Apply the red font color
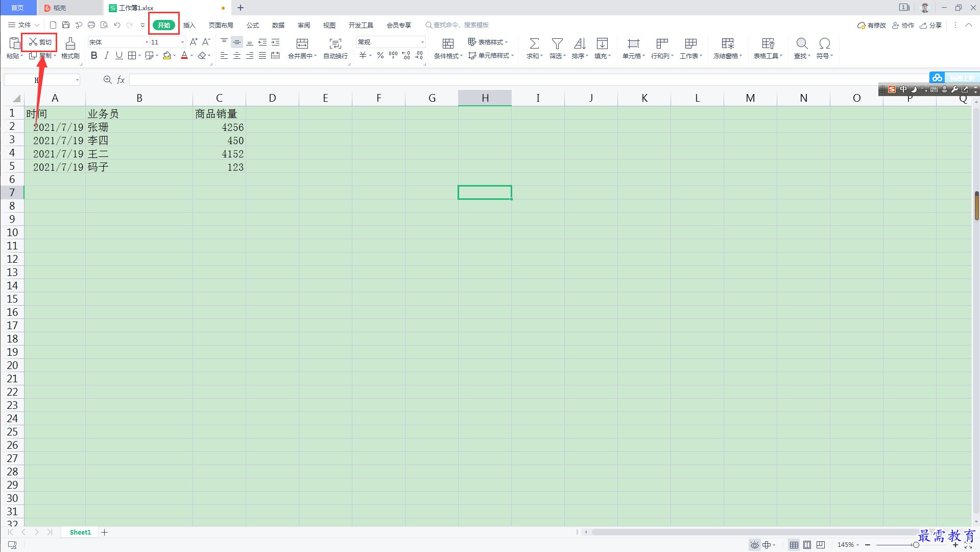 184,56
